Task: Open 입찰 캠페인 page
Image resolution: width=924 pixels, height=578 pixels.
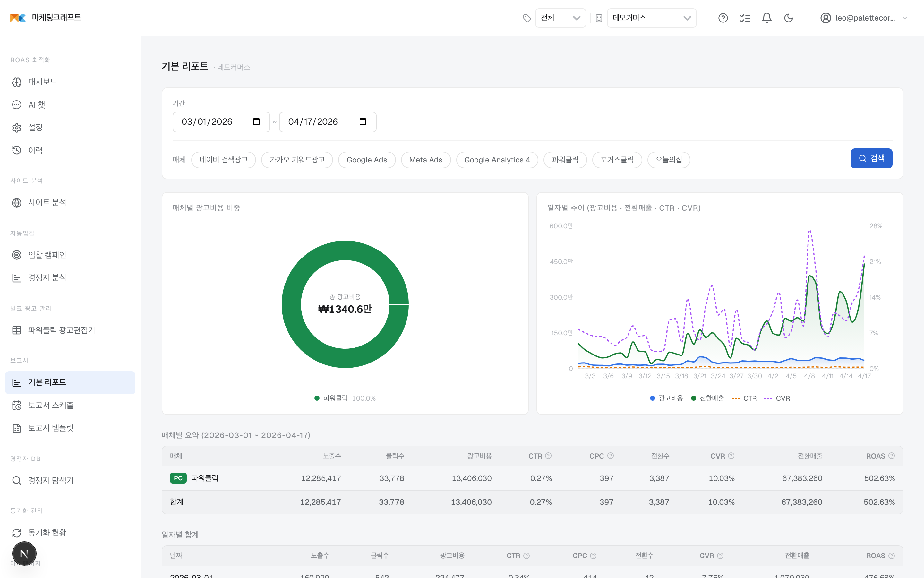Action: [70, 255]
